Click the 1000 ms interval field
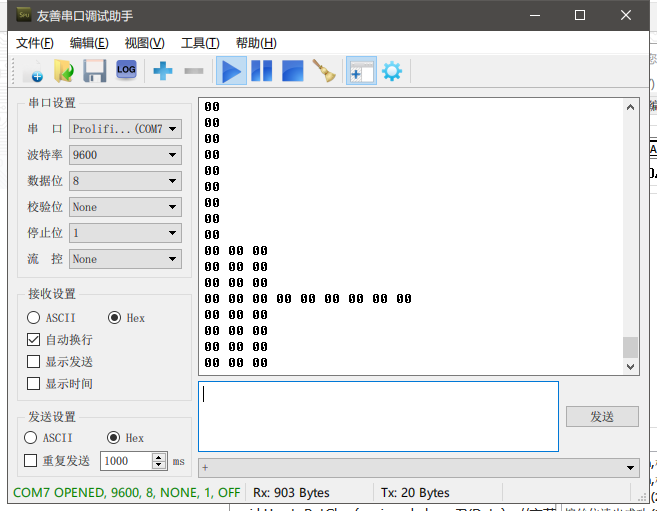Viewport: 657px width, 511px height. point(127,461)
